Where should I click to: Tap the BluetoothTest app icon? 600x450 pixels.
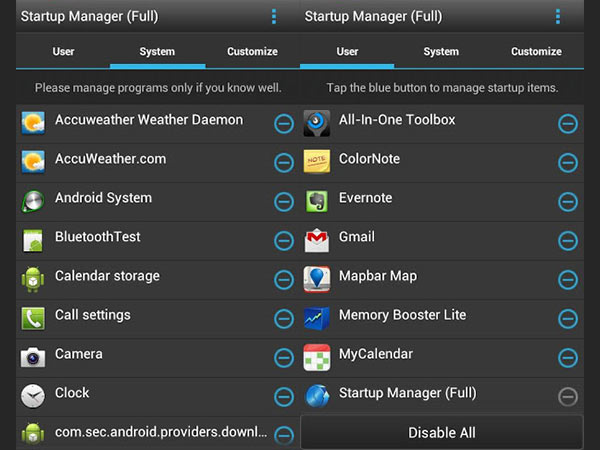click(x=33, y=240)
